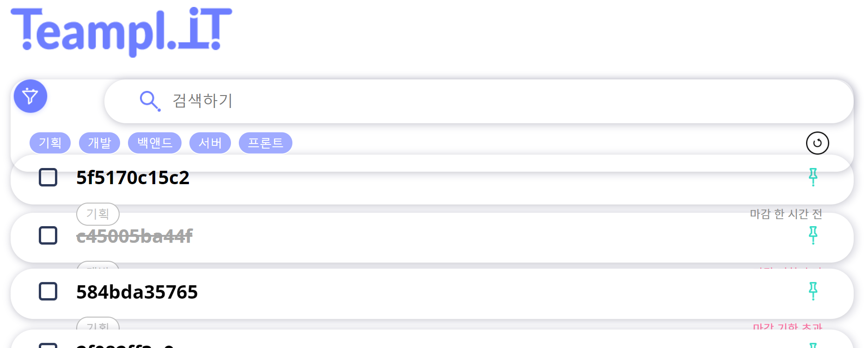The image size is (868, 348).
Task: Select the 기획 filter tag
Action: [x=50, y=143]
